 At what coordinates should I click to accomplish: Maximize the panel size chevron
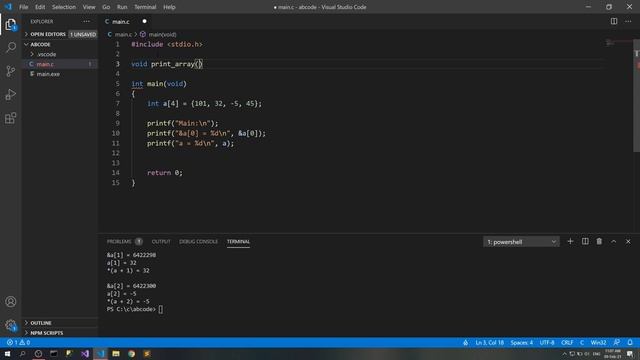(613, 242)
